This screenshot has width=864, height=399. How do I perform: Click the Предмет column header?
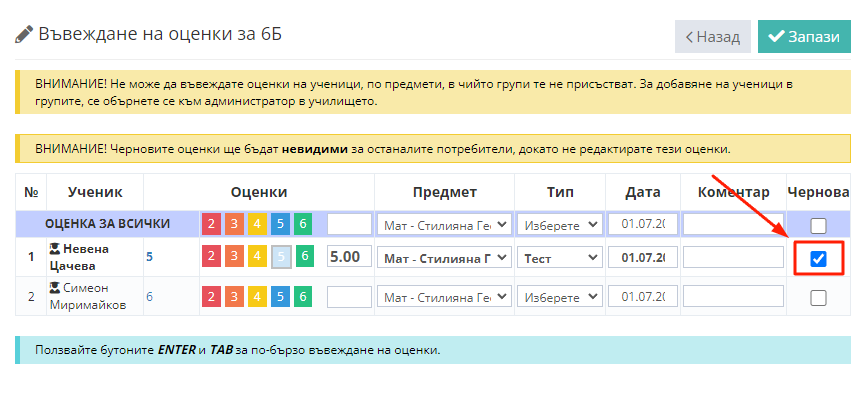point(445,192)
